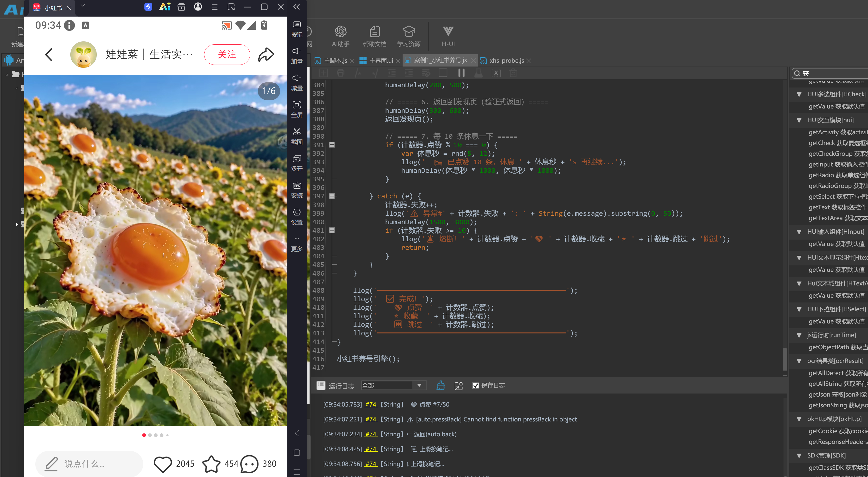Go back with the post's left arrow
Image resolution: width=868 pixels, height=477 pixels.
click(x=49, y=54)
